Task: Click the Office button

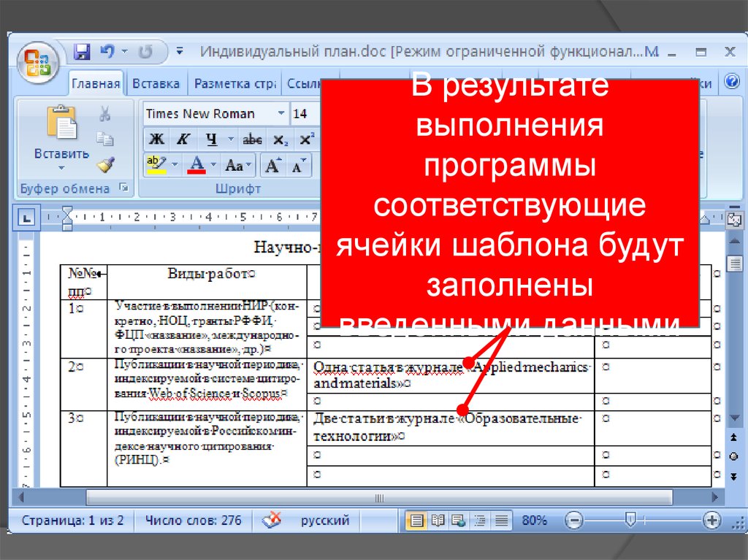Action: tap(37, 60)
